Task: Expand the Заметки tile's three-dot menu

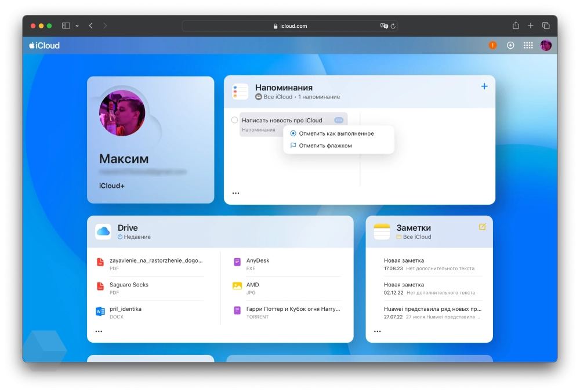Action: tap(378, 331)
